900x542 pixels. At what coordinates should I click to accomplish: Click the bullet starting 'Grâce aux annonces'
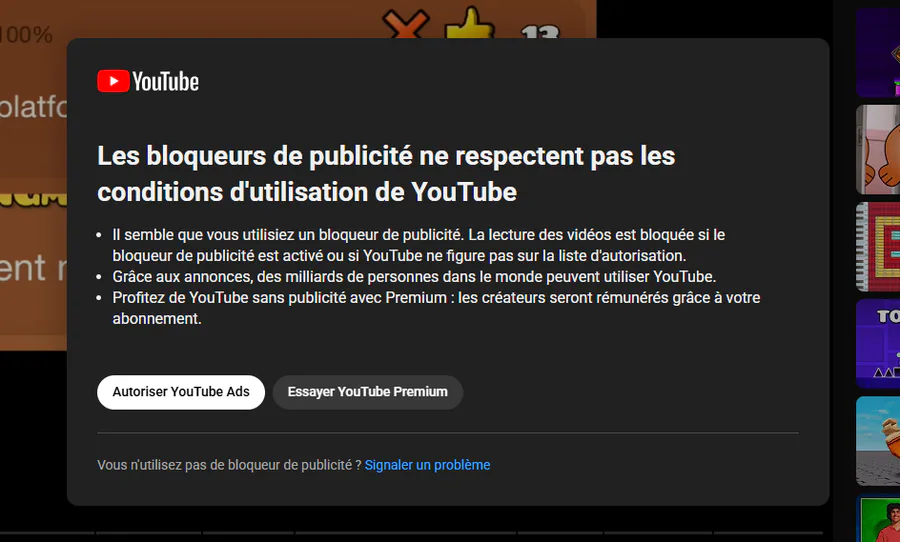pos(414,277)
